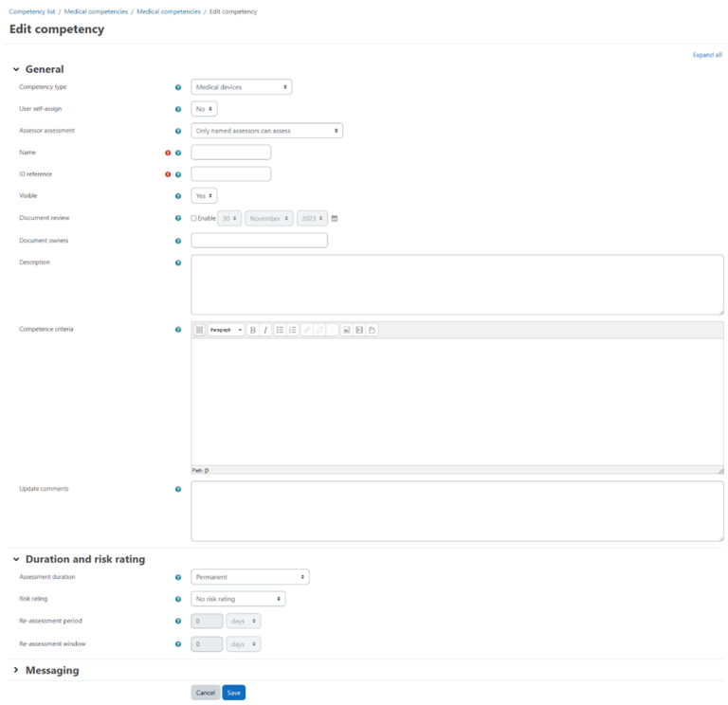Open help for Risk rating
728x705 pixels.
coord(178,599)
